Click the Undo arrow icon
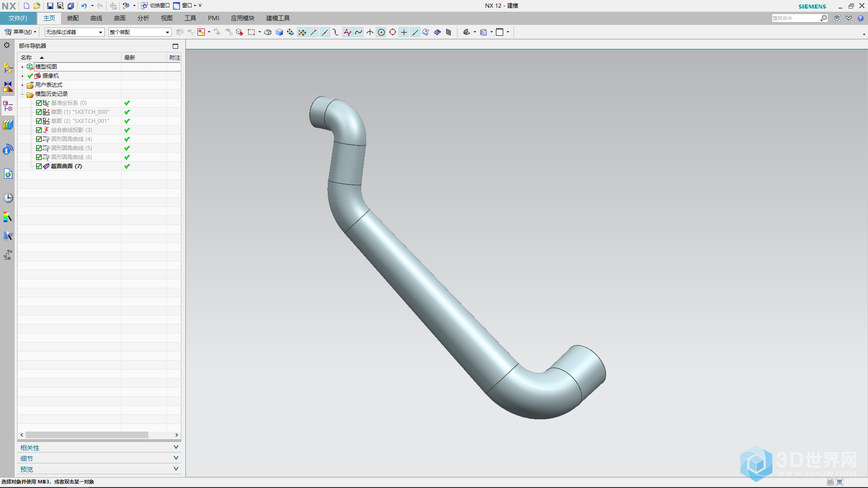This screenshot has height=488, width=868. coord(84,6)
